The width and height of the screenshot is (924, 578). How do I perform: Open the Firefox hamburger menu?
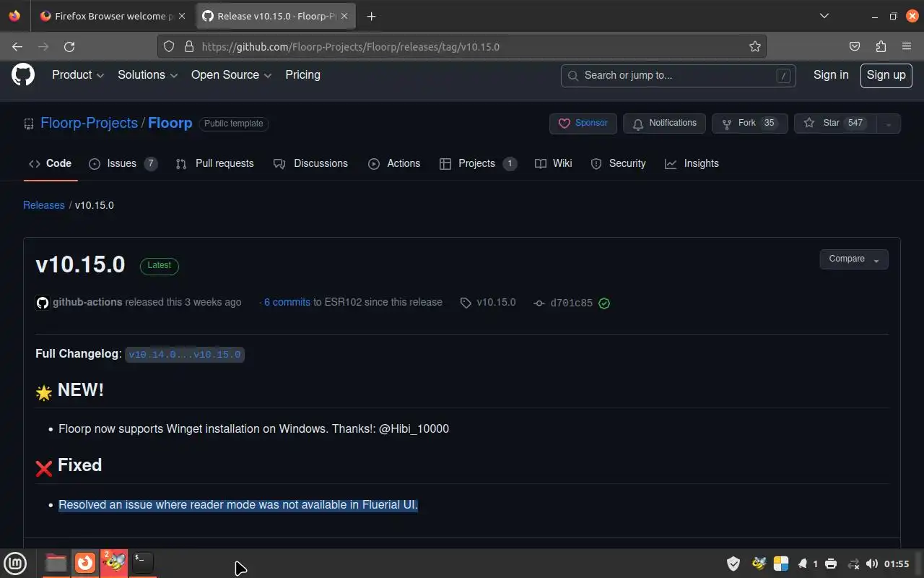click(x=907, y=46)
